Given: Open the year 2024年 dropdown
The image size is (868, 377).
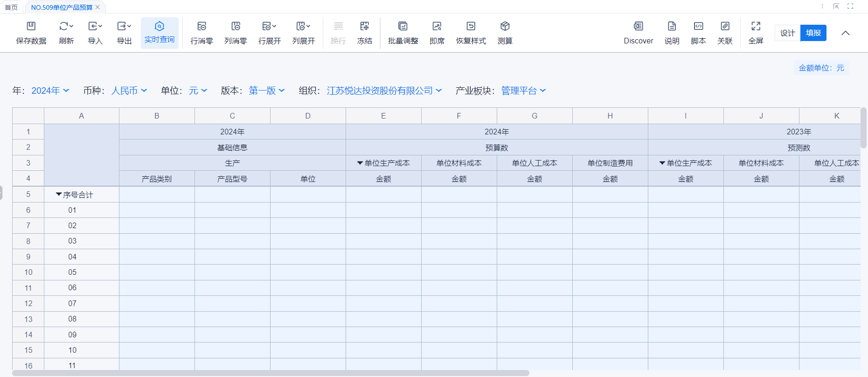Looking at the screenshot, I should (50, 91).
